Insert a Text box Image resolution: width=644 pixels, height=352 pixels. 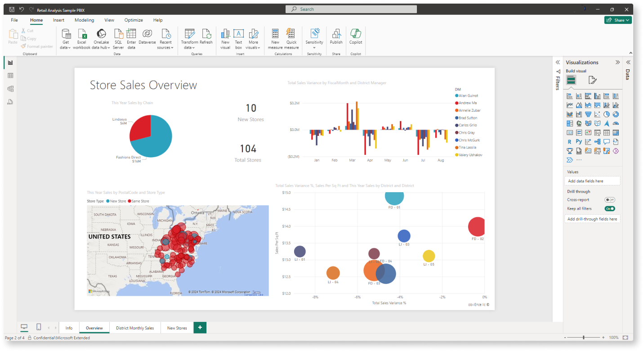[238, 39]
